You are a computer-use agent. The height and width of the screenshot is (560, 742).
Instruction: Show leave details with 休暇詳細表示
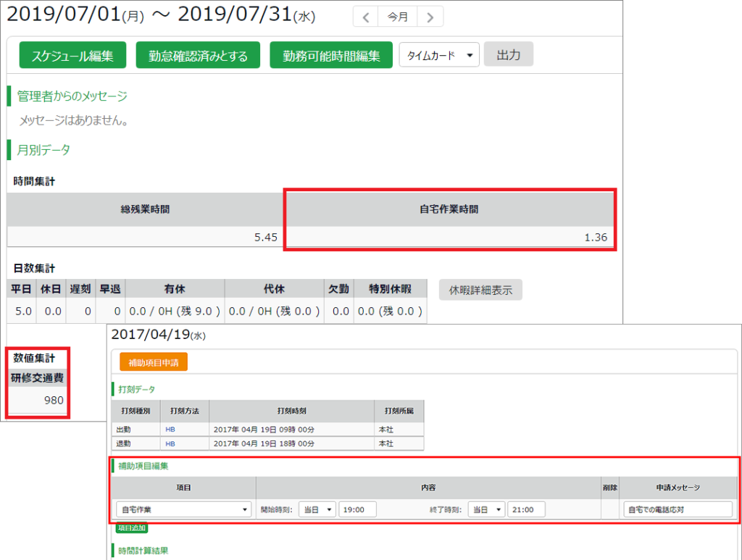(480, 290)
